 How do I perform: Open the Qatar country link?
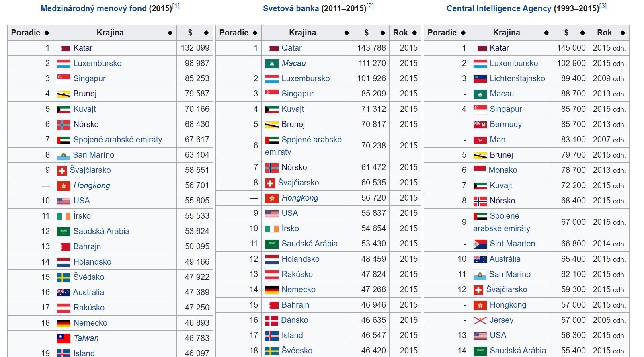point(291,48)
